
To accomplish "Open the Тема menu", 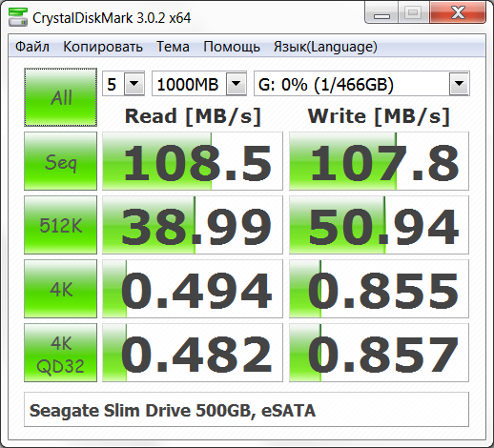I will 173,47.
